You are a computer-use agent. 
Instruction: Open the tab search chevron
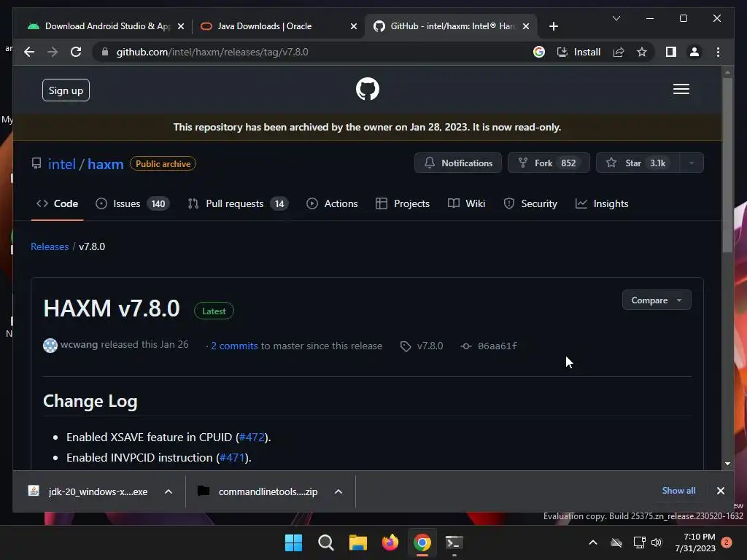[616, 18]
